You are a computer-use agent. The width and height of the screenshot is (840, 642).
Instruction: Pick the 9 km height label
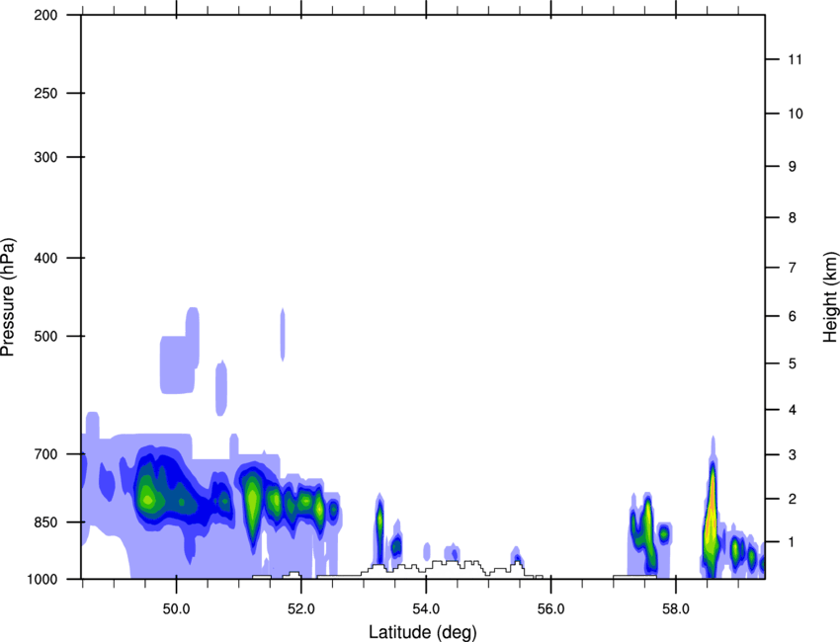click(x=793, y=167)
